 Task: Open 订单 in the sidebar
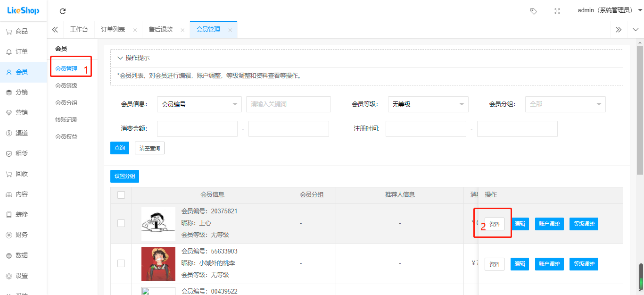(24, 51)
